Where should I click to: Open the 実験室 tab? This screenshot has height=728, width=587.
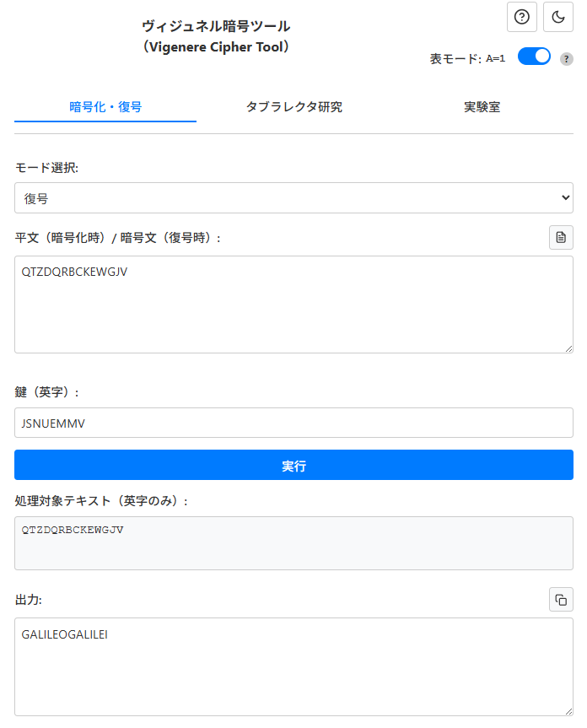click(x=482, y=107)
